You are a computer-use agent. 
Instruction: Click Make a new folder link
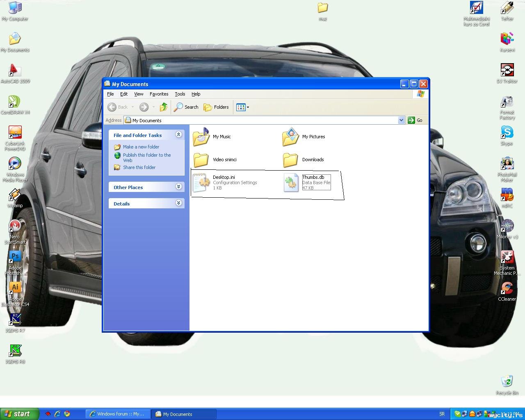141,147
